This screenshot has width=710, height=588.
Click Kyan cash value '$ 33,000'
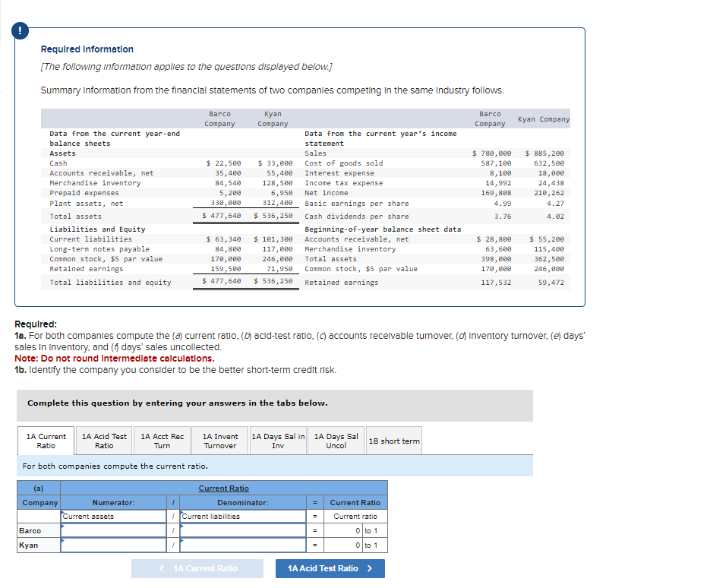(x=275, y=163)
